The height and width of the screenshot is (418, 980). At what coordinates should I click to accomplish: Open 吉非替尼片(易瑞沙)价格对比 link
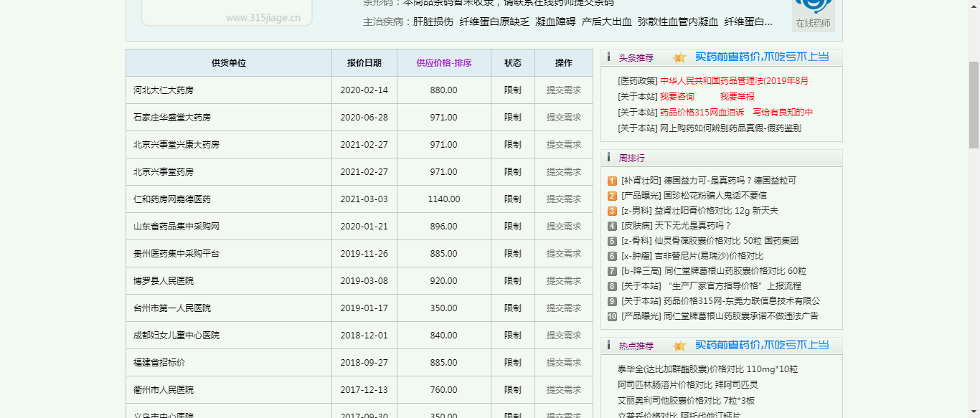tap(709, 256)
